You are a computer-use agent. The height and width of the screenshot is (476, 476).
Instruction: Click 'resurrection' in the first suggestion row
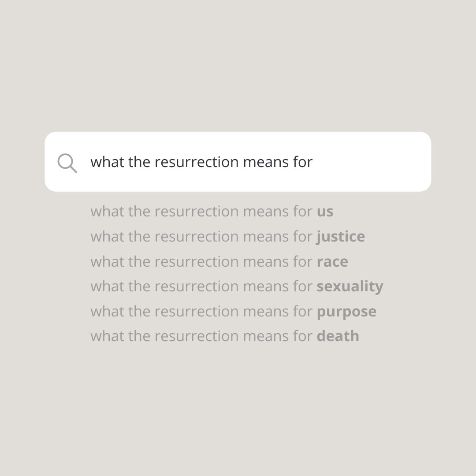click(x=197, y=212)
